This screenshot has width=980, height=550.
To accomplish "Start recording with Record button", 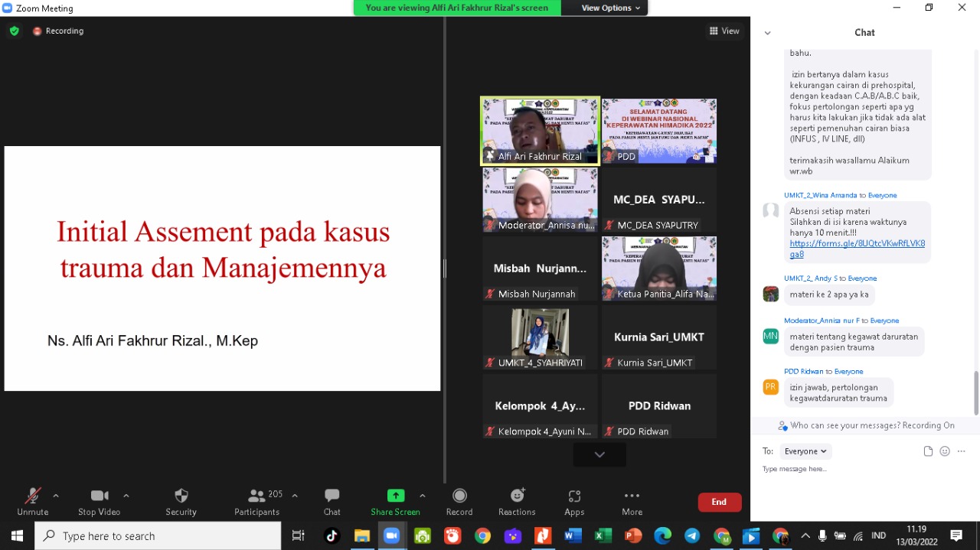I will (459, 496).
